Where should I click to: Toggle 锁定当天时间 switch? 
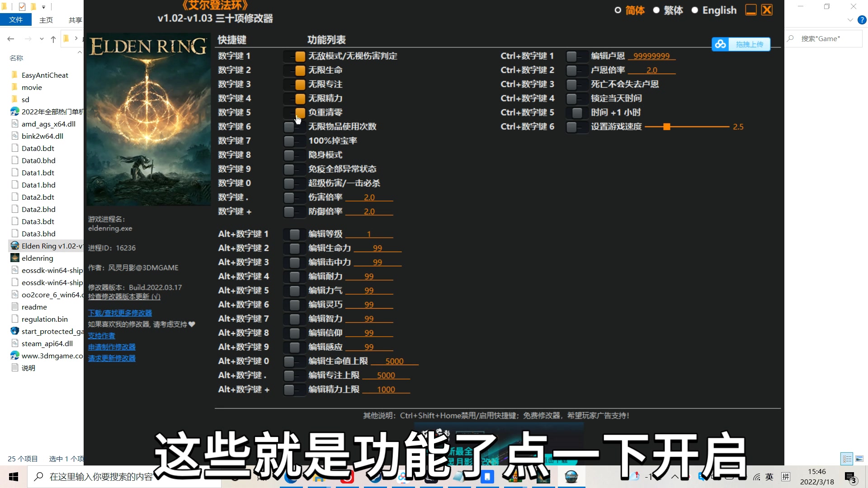click(577, 98)
